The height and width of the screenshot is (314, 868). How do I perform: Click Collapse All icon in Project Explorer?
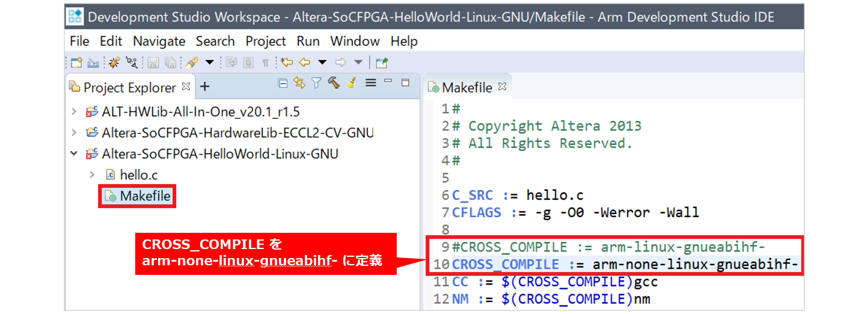(x=283, y=83)
